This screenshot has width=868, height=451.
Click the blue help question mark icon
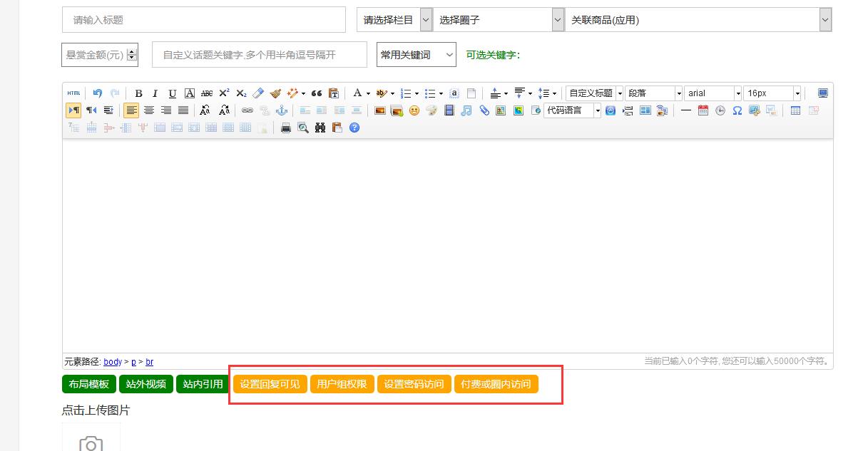354,128
